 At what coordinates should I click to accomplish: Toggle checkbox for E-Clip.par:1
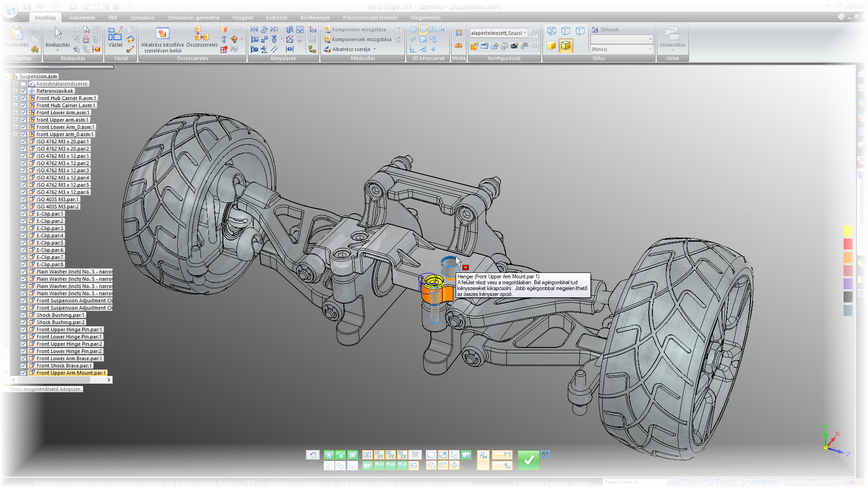23,214
